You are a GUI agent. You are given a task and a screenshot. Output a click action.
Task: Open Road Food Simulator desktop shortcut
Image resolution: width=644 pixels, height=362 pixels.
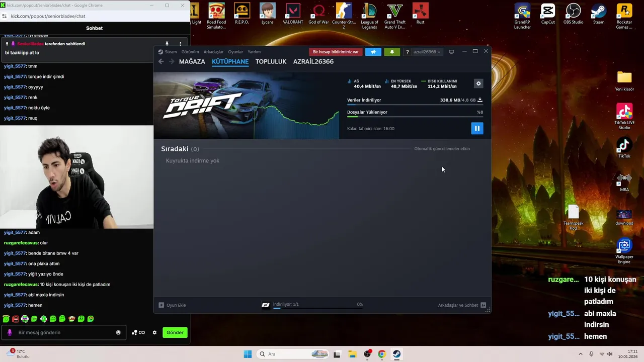click(x=216, y=15)
